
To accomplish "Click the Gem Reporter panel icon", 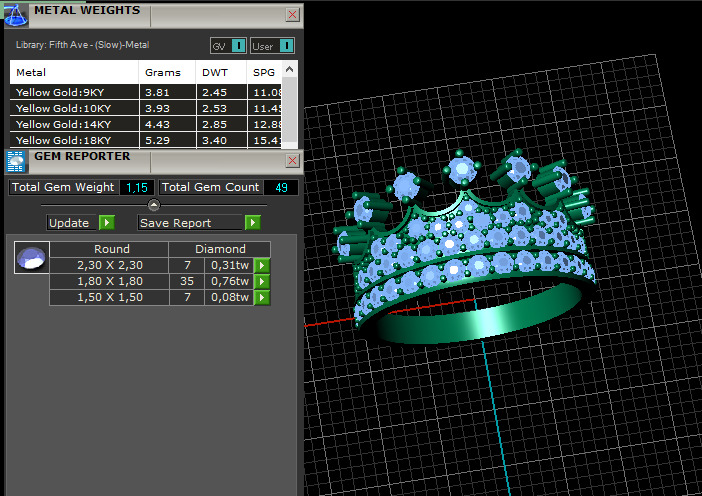I will pyautogui.click(x=16, y=162).
